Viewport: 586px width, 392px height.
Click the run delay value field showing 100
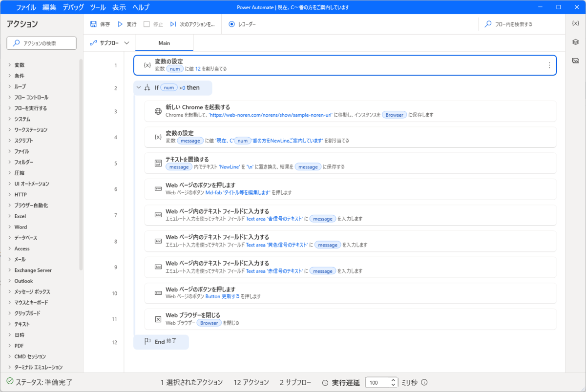(378, 382)
